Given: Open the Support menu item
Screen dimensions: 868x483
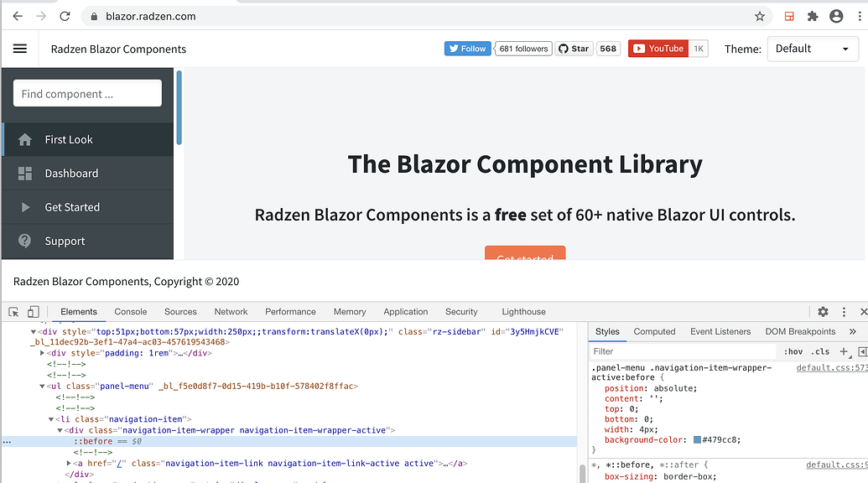Looking at the screenshot, I should (89, 241).
